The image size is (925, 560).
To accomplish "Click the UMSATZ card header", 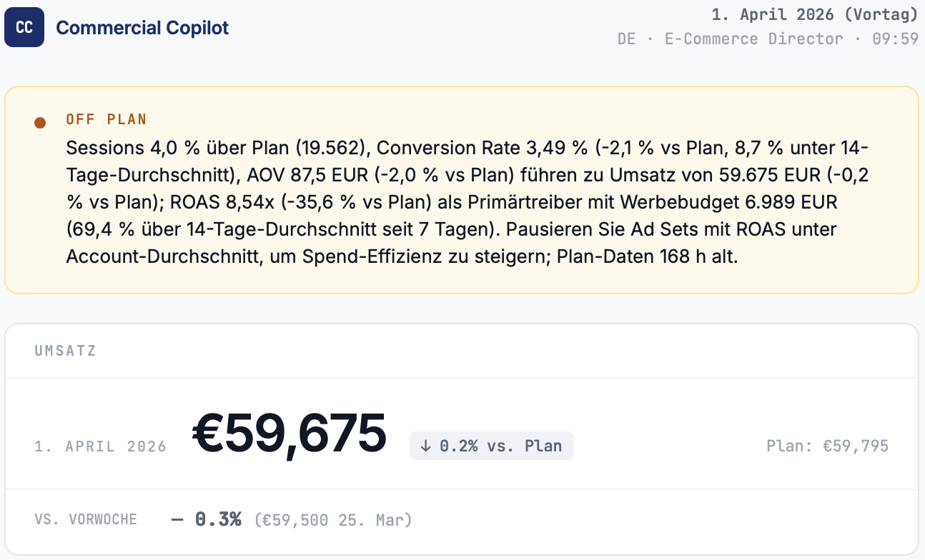I will pyautogui.click(x=65, y=351).
